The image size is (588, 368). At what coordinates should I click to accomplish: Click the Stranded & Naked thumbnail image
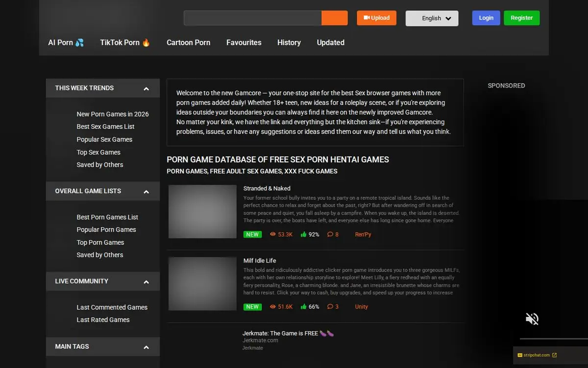coord(202,211)
